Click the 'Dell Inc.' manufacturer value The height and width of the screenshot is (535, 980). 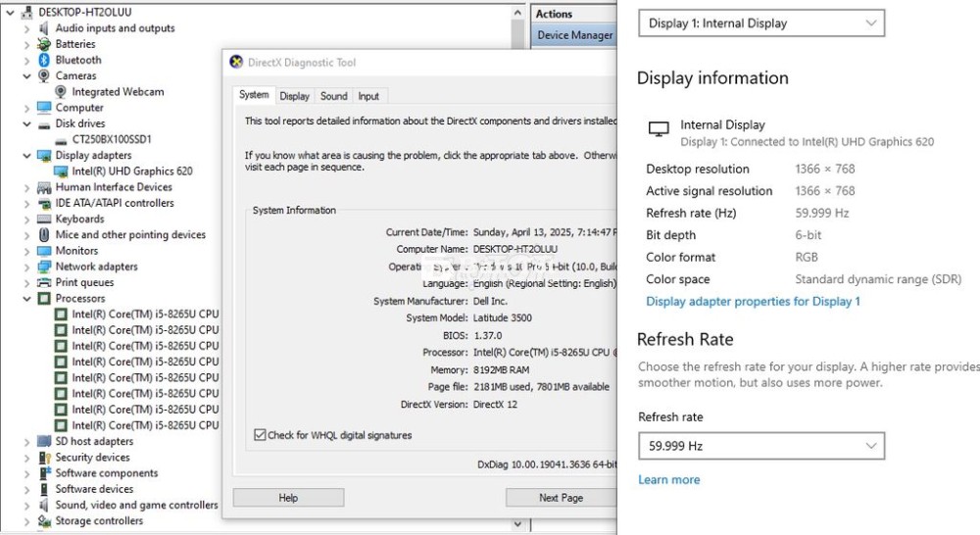490,301
